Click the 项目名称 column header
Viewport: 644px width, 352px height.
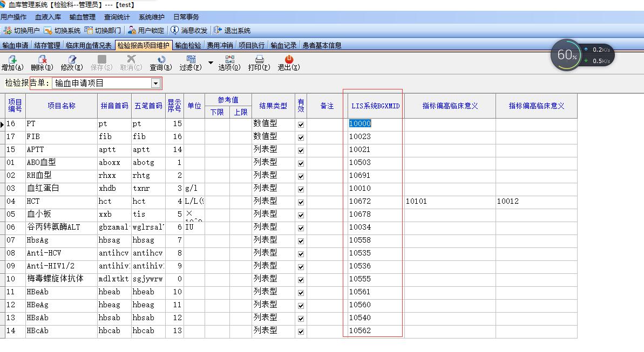pos(62,106)
